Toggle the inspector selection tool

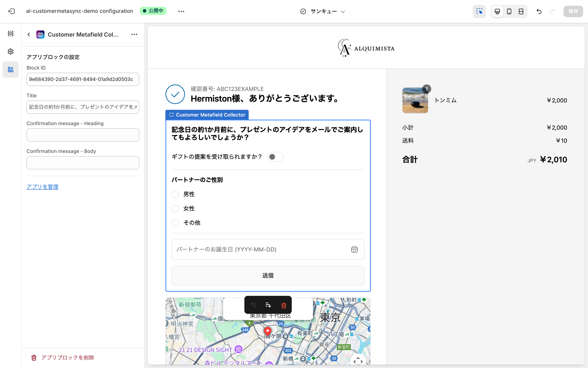coord(479,11)
